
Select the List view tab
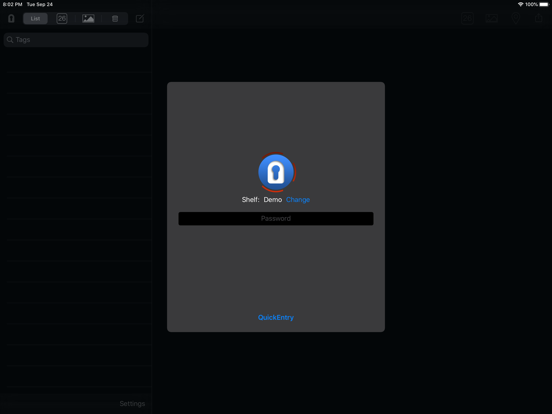35,19
